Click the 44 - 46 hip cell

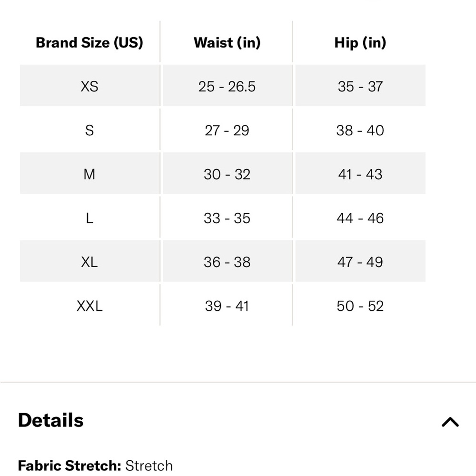pos(360,218)
